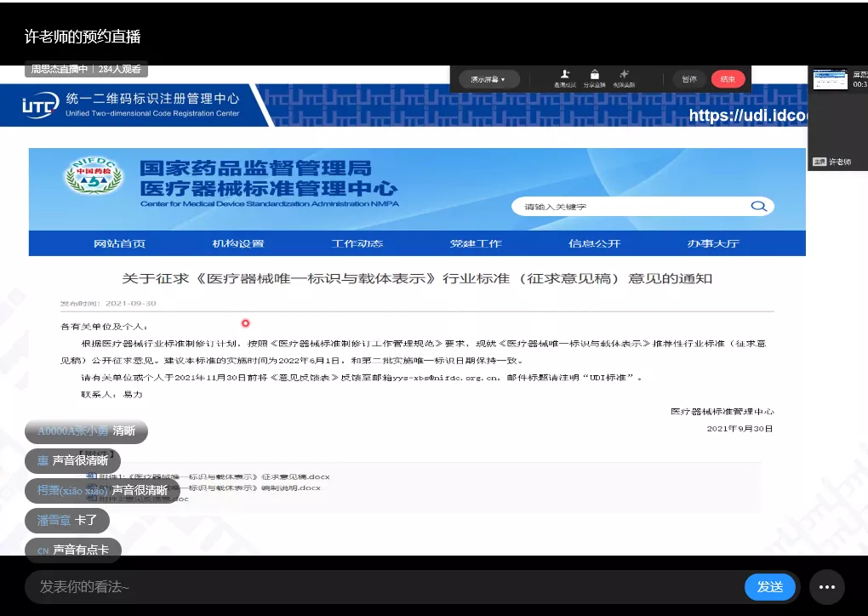Viewport: 868px width, 616px height.
Task: Click the 暂停 pause button
Action: pyautogui.click(x=689, y=79)
